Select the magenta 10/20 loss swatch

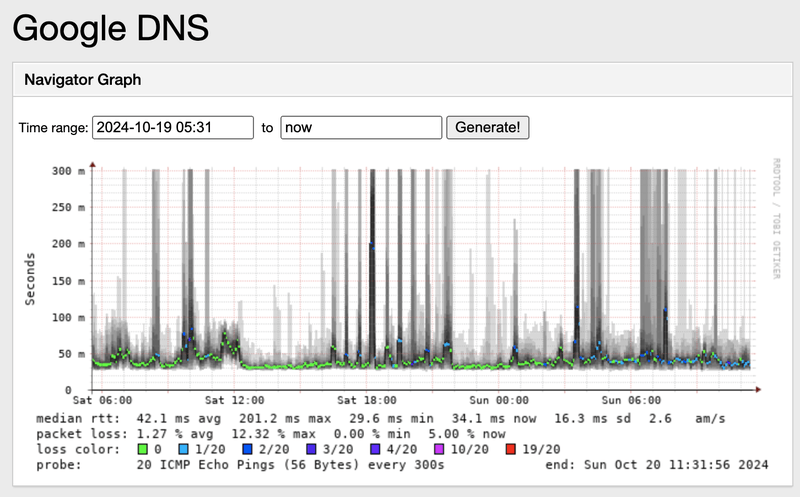[439, 449]
